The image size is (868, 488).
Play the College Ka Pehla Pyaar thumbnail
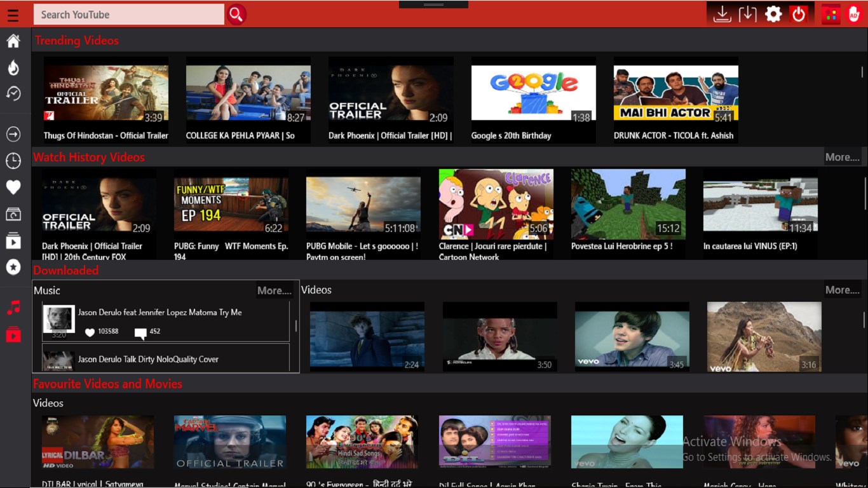[x=248, y=93]
